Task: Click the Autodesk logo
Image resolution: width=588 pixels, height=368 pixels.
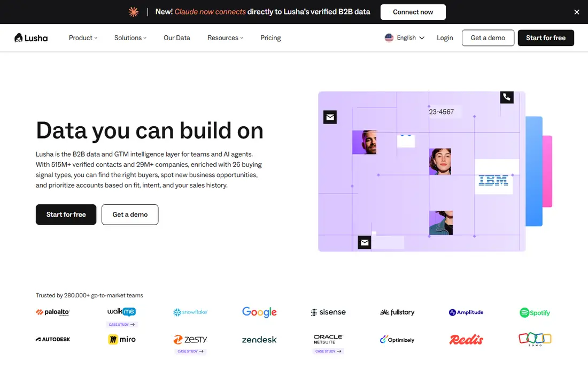Action: pyautogui.click(x=53, y=339)
